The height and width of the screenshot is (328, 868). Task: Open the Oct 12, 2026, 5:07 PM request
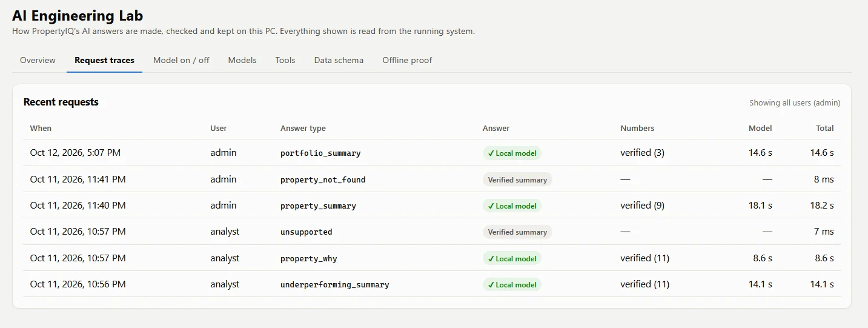pos(432,153)
